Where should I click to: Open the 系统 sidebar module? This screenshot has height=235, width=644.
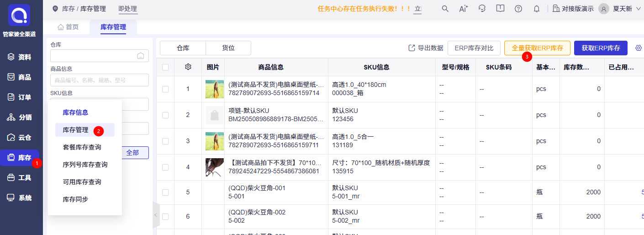point(20,198)
